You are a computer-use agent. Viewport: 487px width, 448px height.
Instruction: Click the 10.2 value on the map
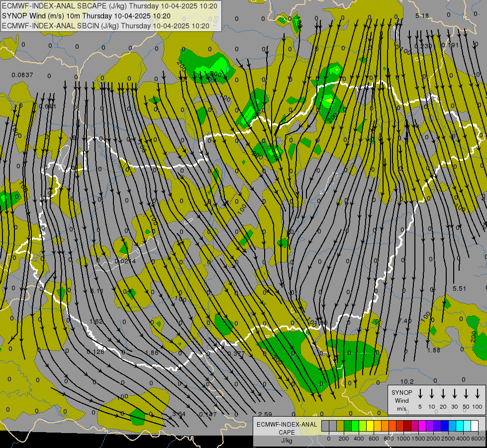[407, 381]
